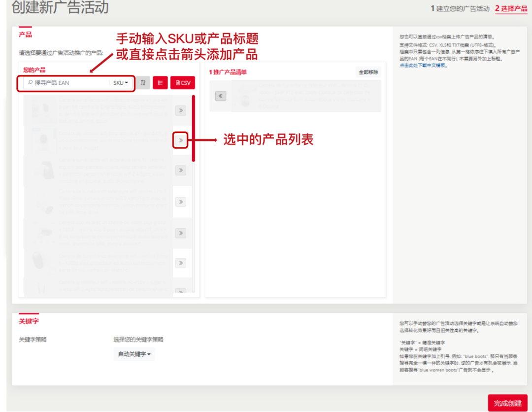Click the 完成创建 button
Screen dimensions: 532x412
pos(508,402)
